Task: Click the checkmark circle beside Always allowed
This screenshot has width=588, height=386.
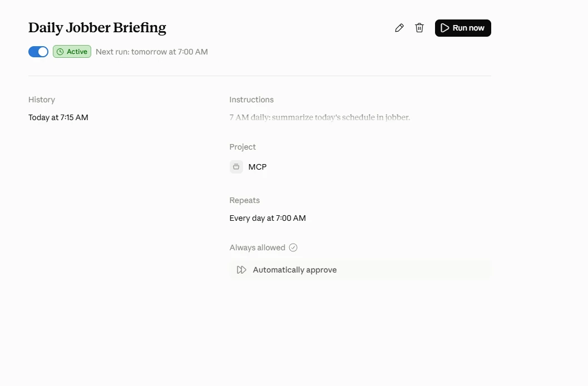Action: click(x=293, y=248)
